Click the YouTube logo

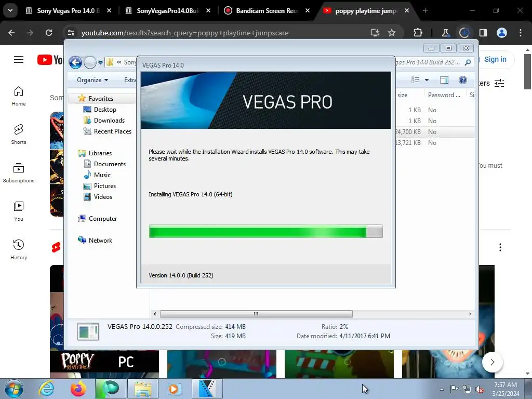point(50,60)
